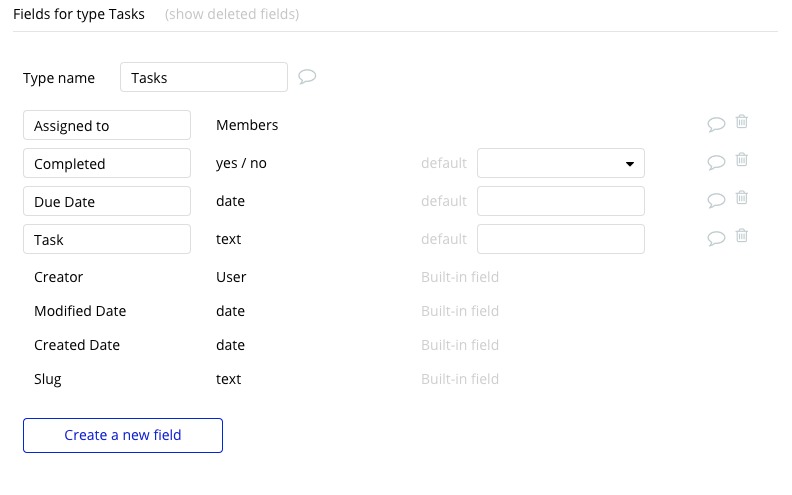Click comment icon next to Type name
The height and width of the screenshot is (495, 792).
click(308, 77)
